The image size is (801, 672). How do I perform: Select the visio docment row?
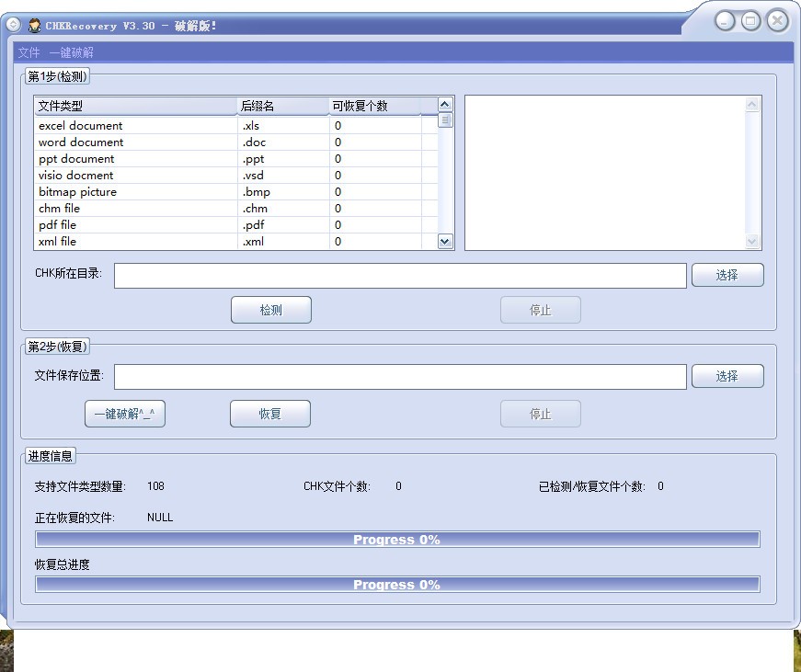[236, 176]
